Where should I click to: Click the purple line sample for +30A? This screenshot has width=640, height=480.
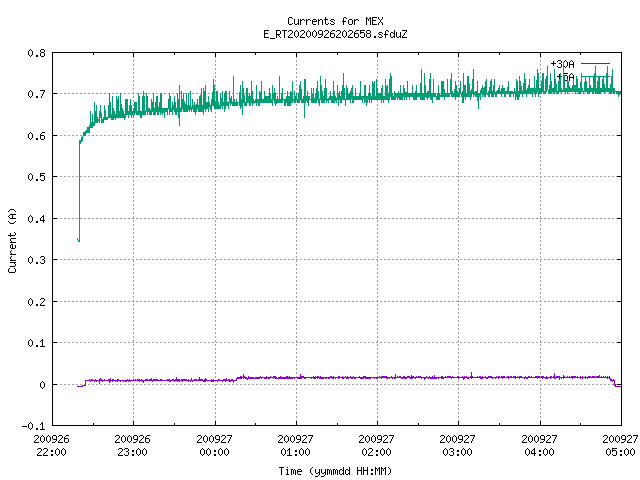point(595,64)
